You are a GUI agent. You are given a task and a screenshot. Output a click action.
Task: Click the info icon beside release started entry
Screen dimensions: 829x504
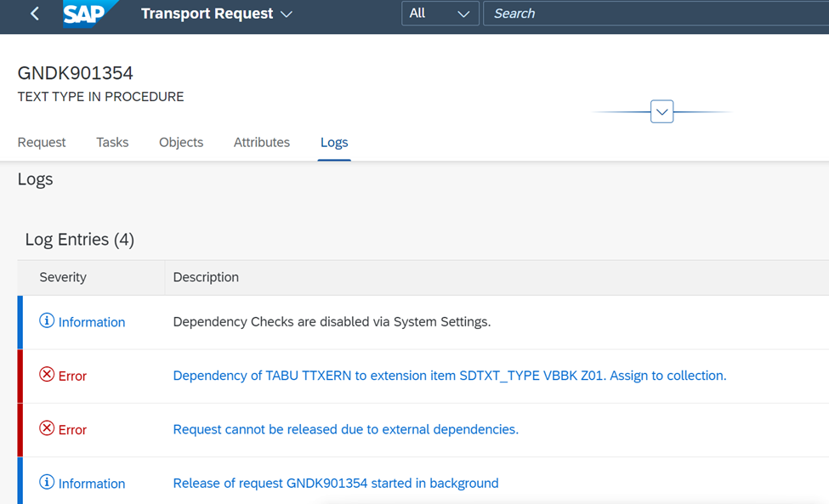47,483
